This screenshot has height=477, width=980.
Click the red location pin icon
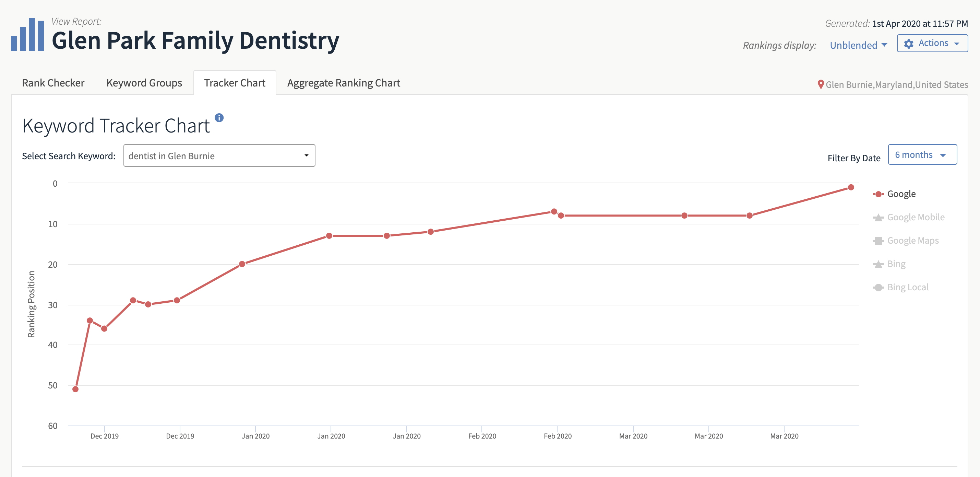point(821,84)
